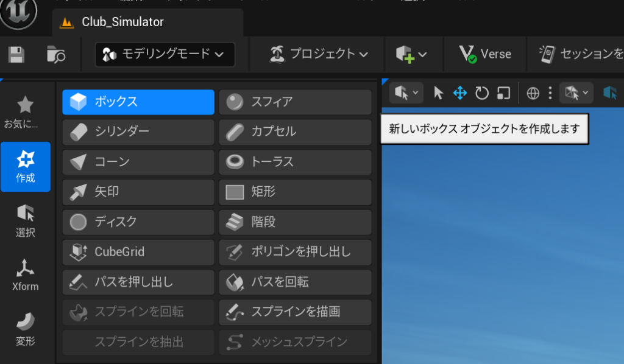Open the お気に入り favorites category
This screenshot has width=624, height=364.
[25, 113]
